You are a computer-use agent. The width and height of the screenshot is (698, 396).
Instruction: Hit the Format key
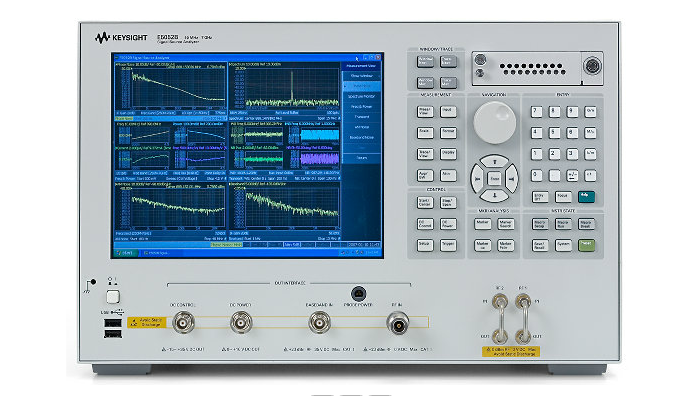pos(448,133)
